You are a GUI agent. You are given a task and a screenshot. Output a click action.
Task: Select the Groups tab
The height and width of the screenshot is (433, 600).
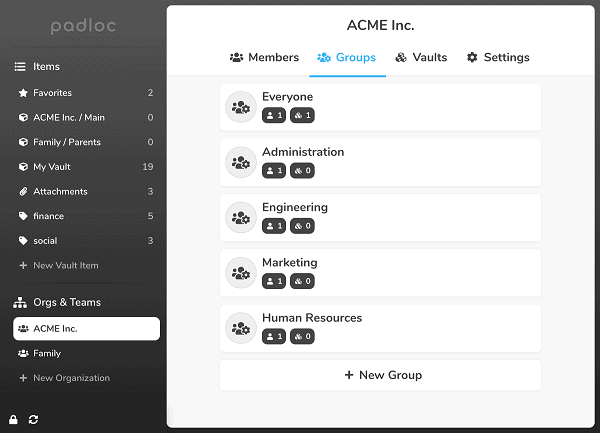click(x=347, y=57)
